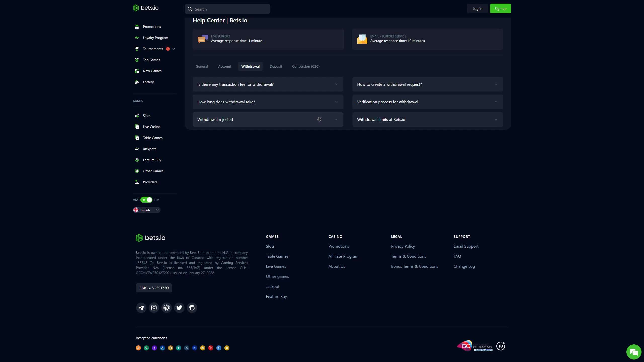
Task: Click the footer bets.io logo
Action: pos(150,238)
